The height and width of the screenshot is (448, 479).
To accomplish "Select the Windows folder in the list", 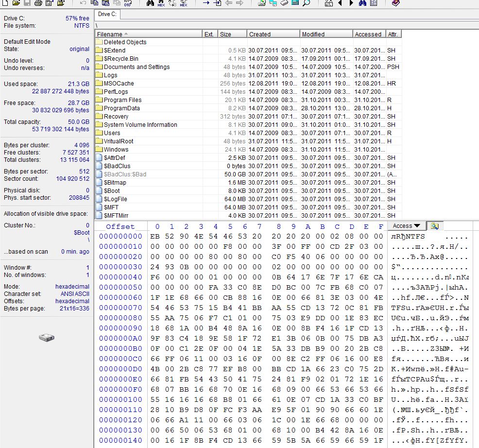I will point(116,149).
